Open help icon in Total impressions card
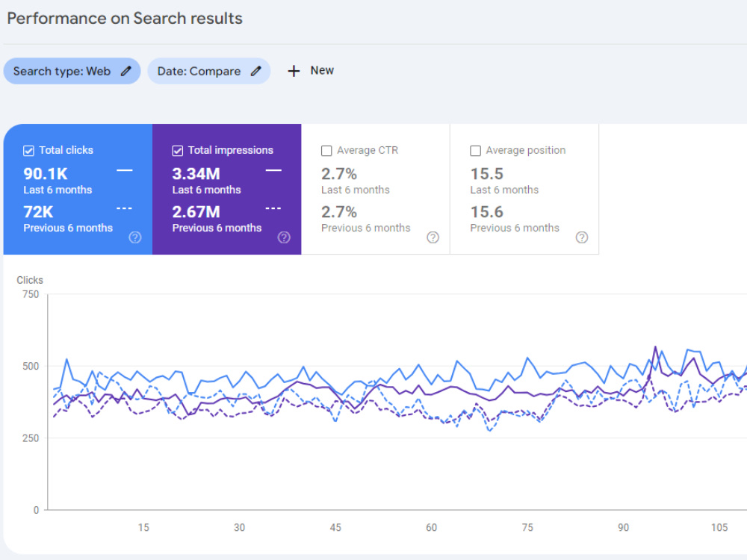 [284, 237]
